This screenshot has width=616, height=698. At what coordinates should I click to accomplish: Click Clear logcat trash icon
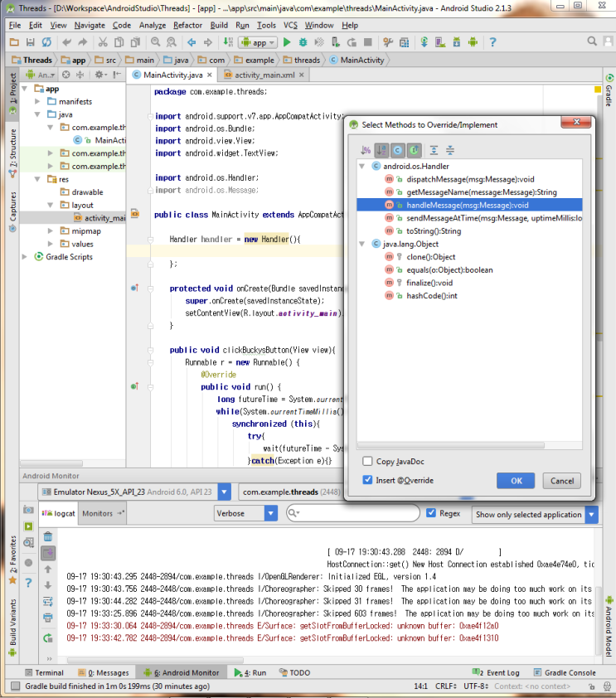(48, 537)
